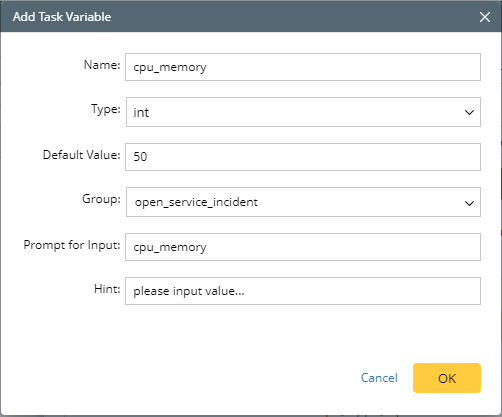This screenshot has height=417, width=502.
Task: Click the Default Value field containing 50
Action: pos(303,157)
